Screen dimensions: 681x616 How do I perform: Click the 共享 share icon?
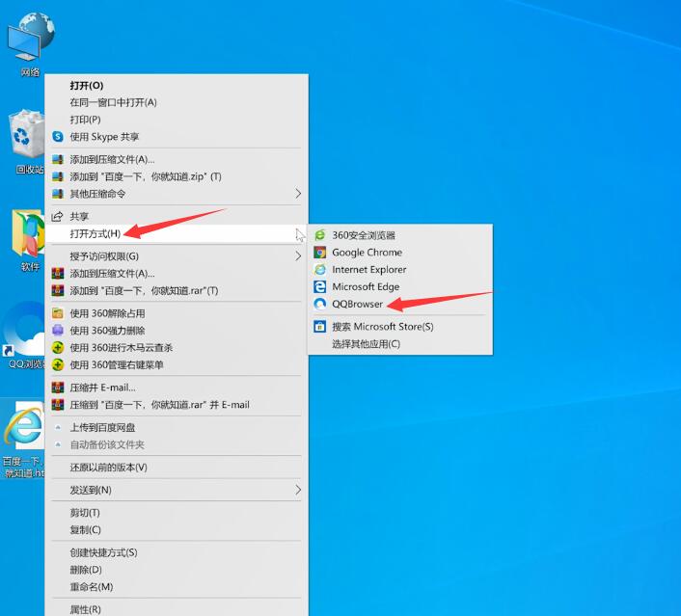pos(58,217)
